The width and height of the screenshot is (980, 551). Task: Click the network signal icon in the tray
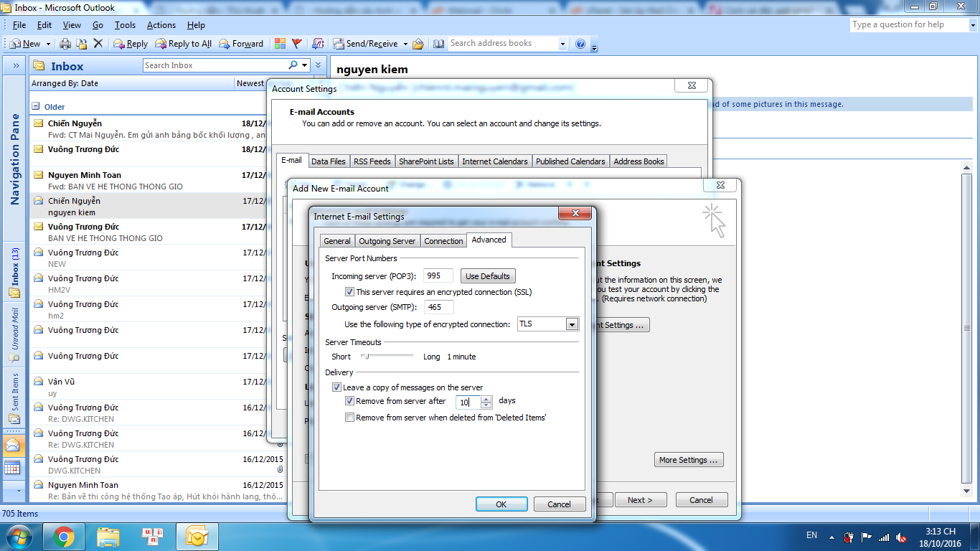[884, 536]
